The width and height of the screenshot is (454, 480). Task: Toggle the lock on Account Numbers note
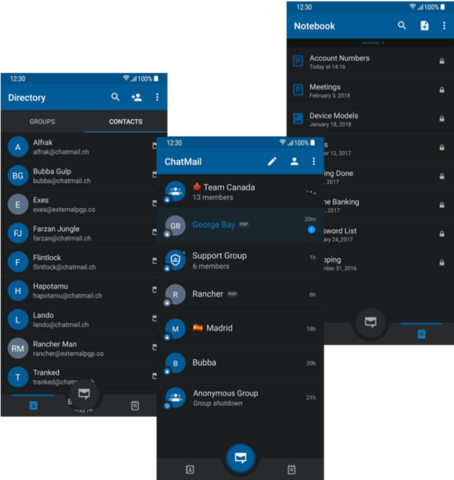click(x=442, y=61)
